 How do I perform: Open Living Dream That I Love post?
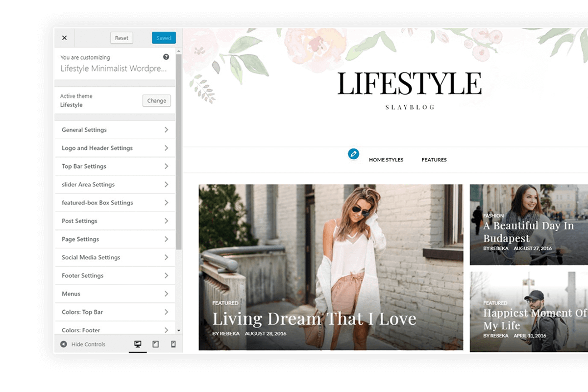click(x=314, y=318)
